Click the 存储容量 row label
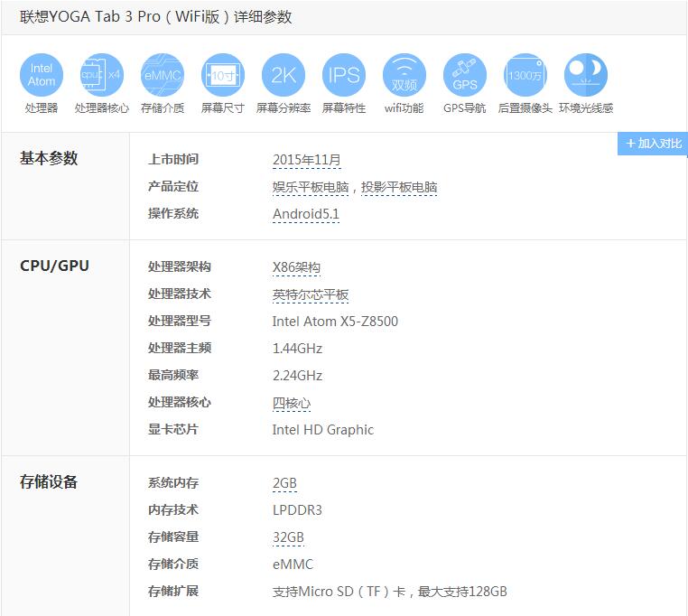The width and height of the screenshot is (688, 616). [x=173, y=537]
